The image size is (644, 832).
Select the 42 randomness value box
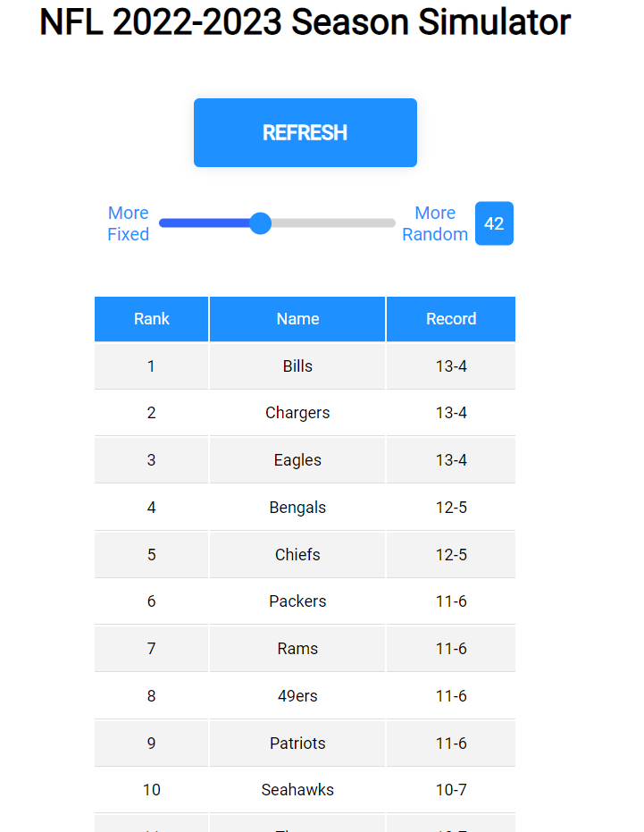tap(494, 223)
